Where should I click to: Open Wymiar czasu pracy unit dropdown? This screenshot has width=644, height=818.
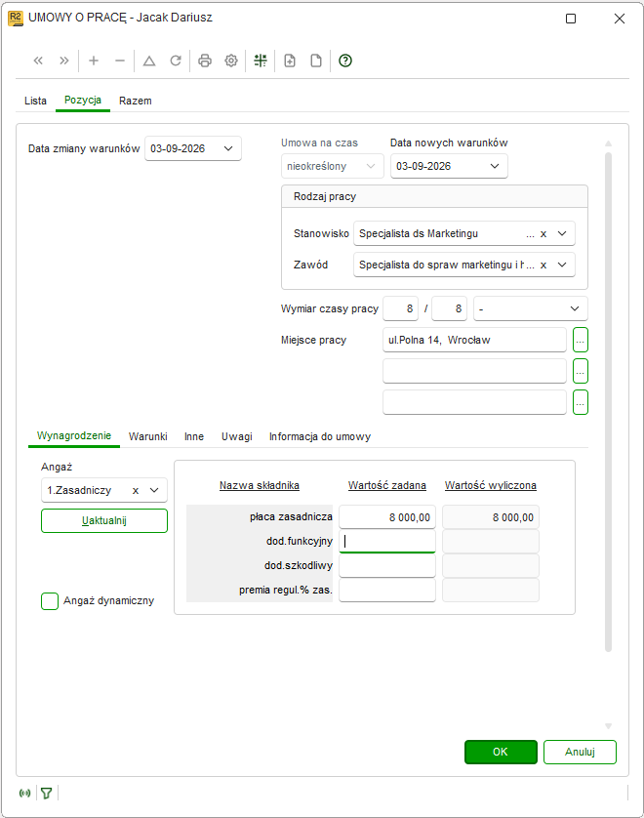tap(575, 308)
